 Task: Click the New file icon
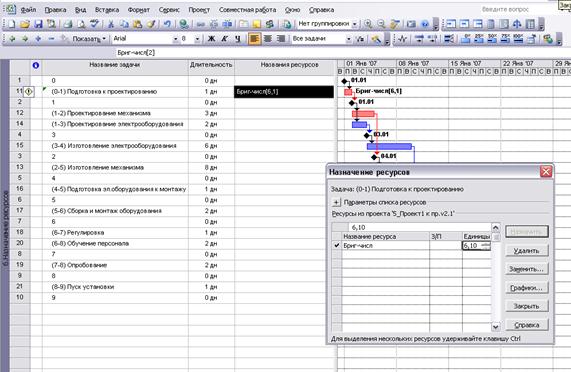pos(12,24)
